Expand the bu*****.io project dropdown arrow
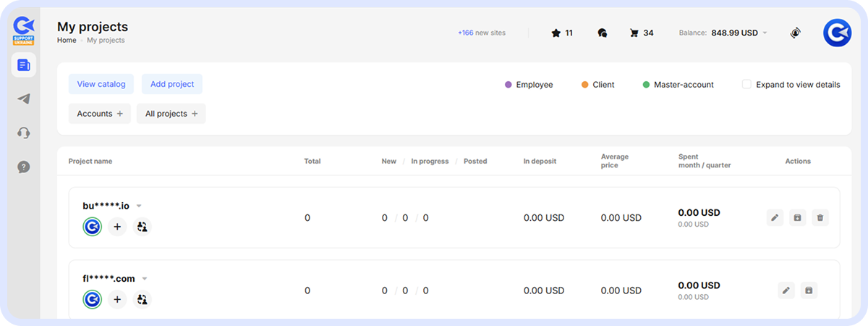 (139, 206)
